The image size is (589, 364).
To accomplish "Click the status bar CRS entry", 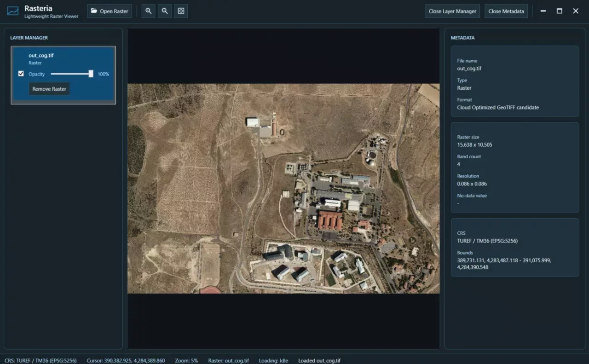I will coord(40,360).
